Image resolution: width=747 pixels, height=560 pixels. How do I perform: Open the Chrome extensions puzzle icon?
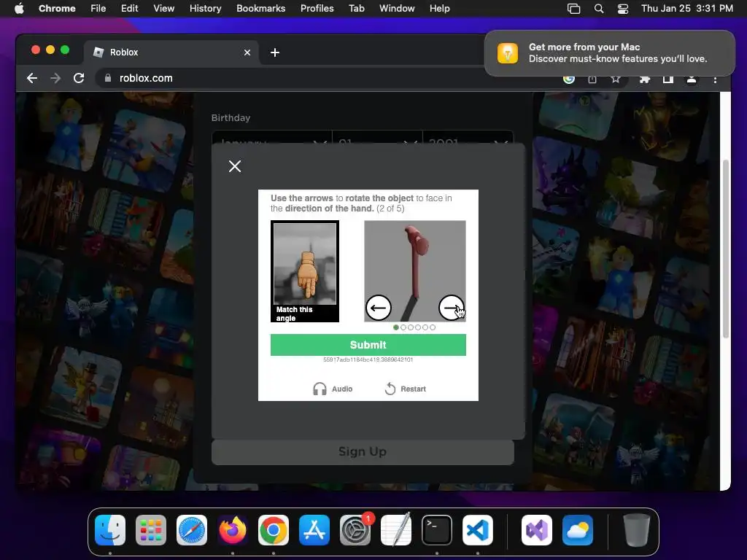tap(645, 79)
